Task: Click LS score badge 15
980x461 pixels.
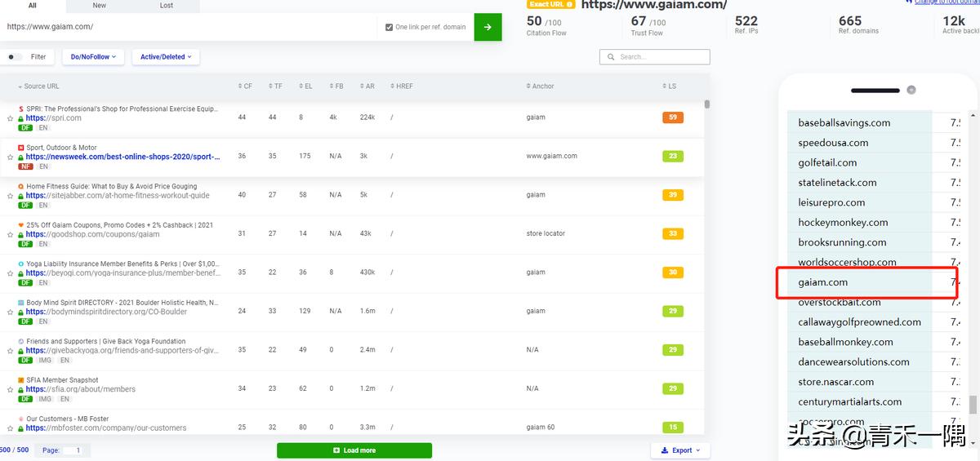Action: (x=673, y=428)
